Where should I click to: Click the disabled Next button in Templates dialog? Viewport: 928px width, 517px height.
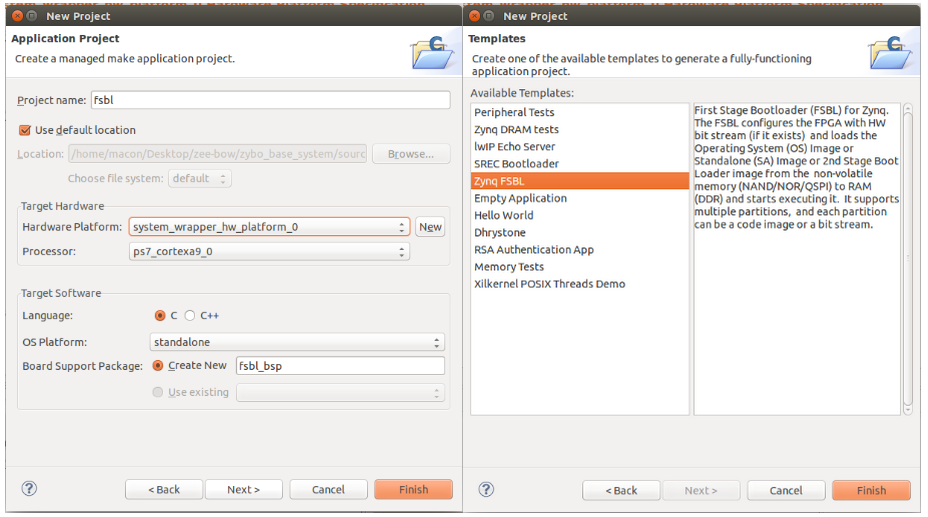tap(701, 490)
